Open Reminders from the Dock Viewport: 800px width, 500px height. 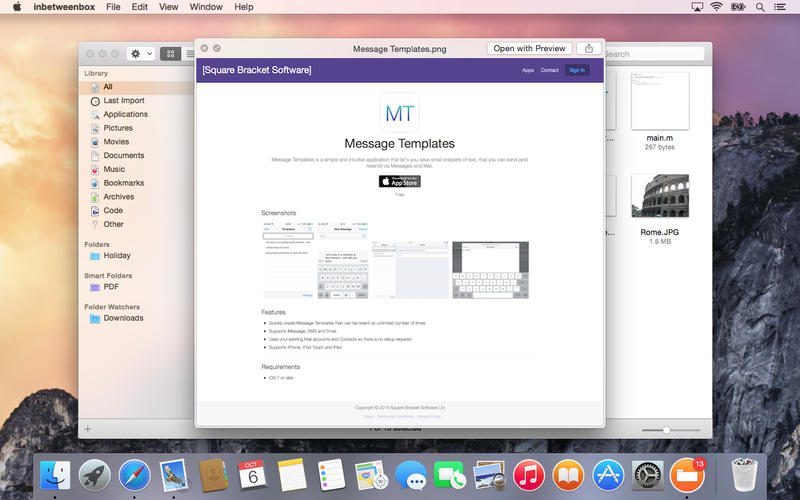(x=331, y=476)
